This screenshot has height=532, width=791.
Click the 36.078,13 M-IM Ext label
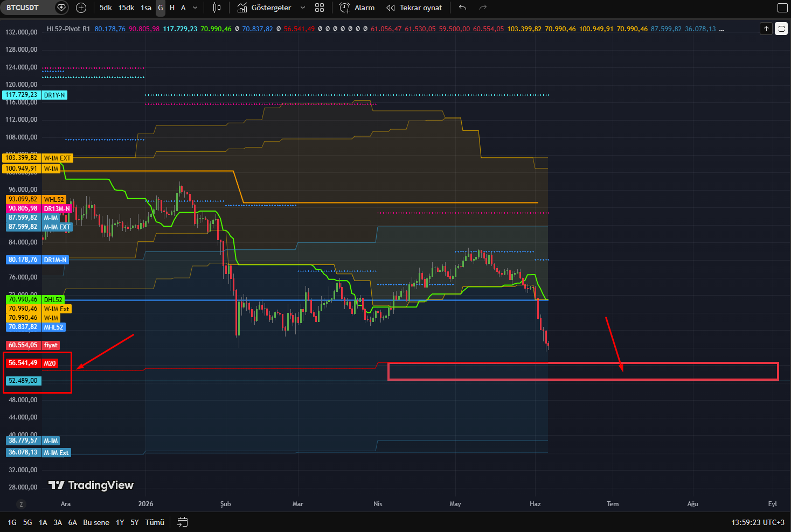point(39,452)
